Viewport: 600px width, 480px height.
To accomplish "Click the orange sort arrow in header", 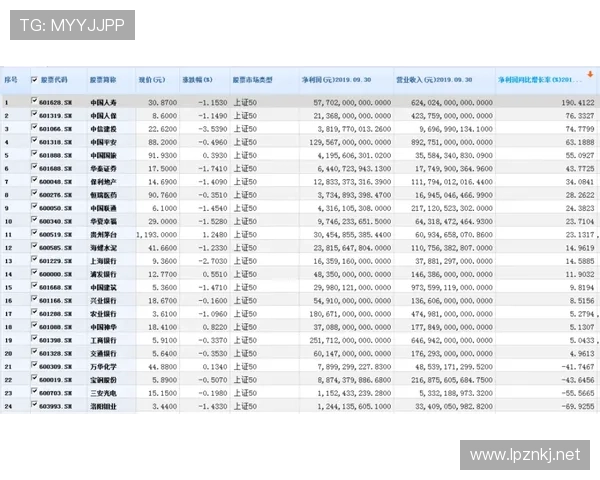I will (590, 73).
